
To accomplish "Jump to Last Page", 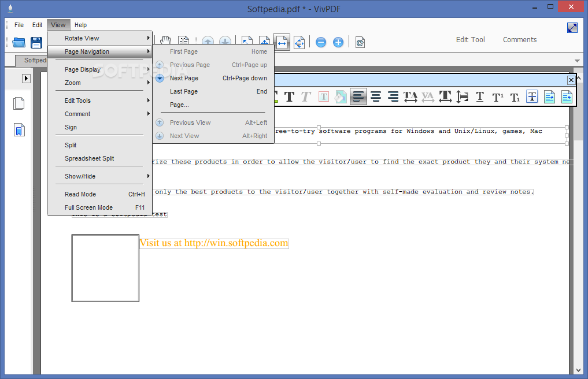I will pyautogui.click(x=213, y=91).
